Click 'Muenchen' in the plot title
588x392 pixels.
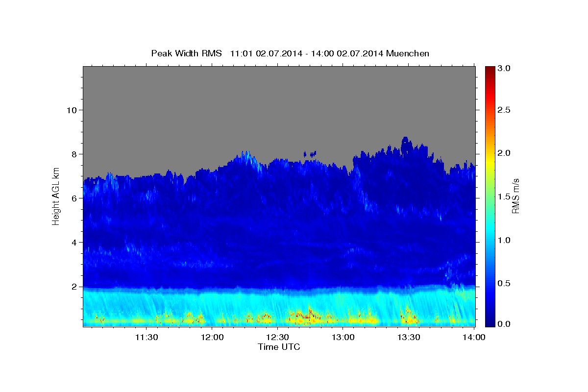[408, 53]
